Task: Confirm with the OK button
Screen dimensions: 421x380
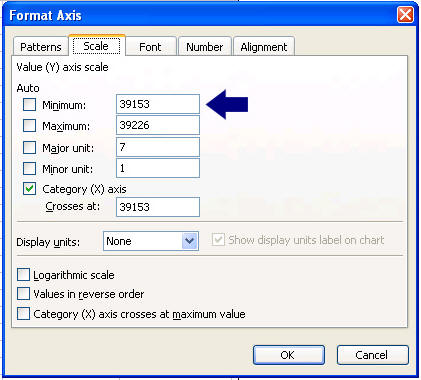Action: point(289,355)
